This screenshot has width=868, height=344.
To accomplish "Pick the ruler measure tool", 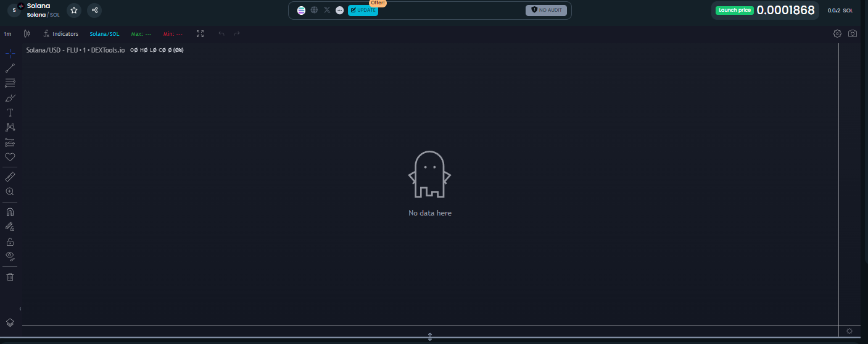I will 10,177.
